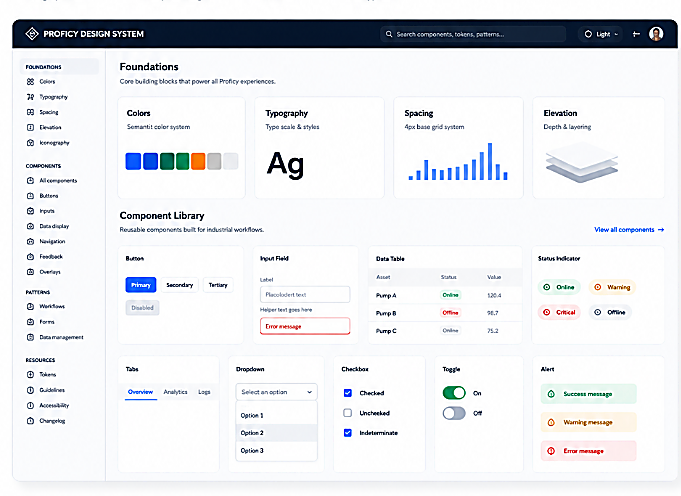The height and width of the screenshot is (496, 681).
Task: Open the Elevation foundation card
Action: point(598,148)
